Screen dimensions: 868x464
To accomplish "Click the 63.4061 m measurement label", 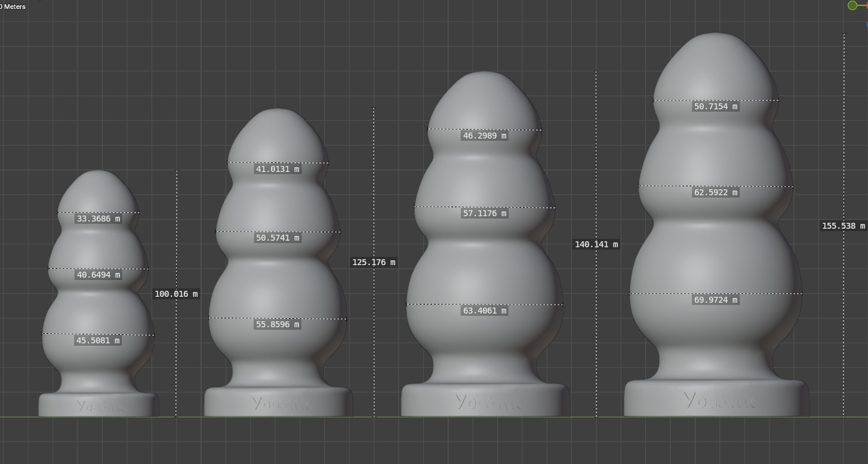I will pyautogui.click(x=484, y=311).
